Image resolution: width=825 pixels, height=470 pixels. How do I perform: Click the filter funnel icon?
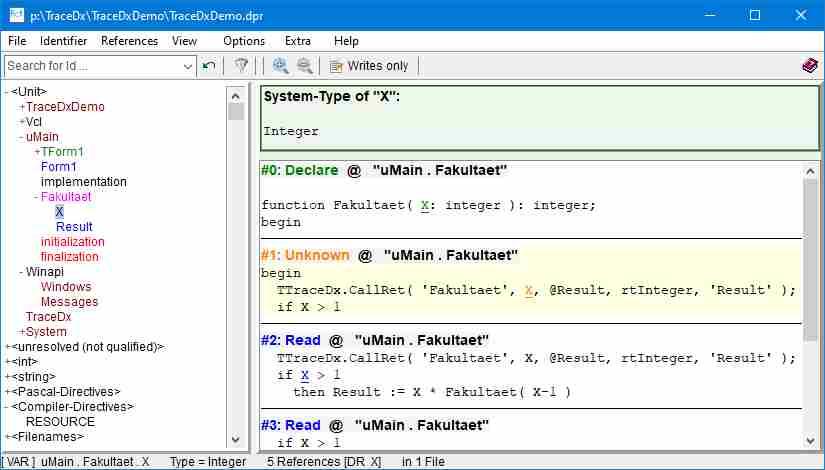[242, 66]
